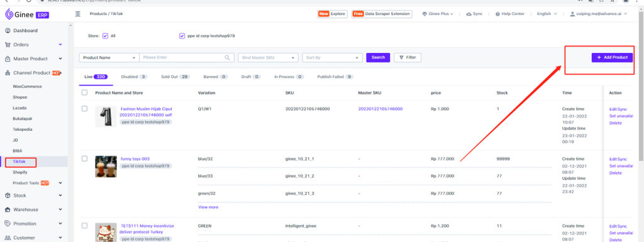Switch to the Publish Failed tab

pos(335,77)
